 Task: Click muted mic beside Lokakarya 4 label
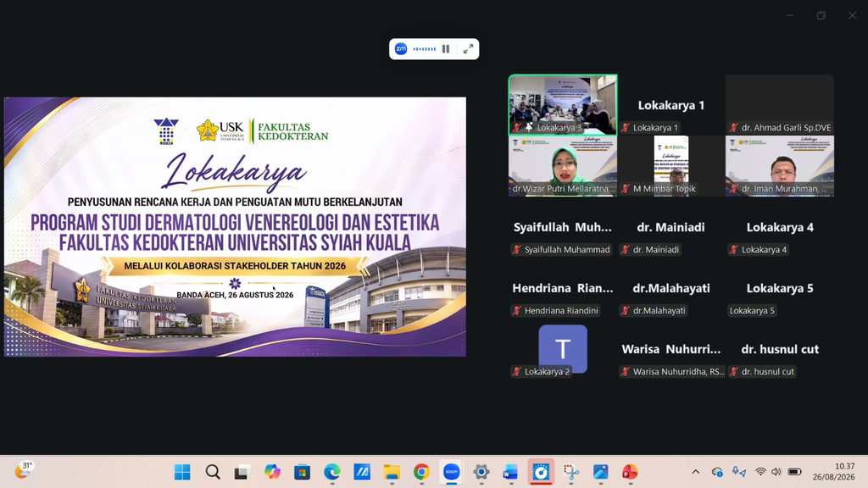[734, 250]
